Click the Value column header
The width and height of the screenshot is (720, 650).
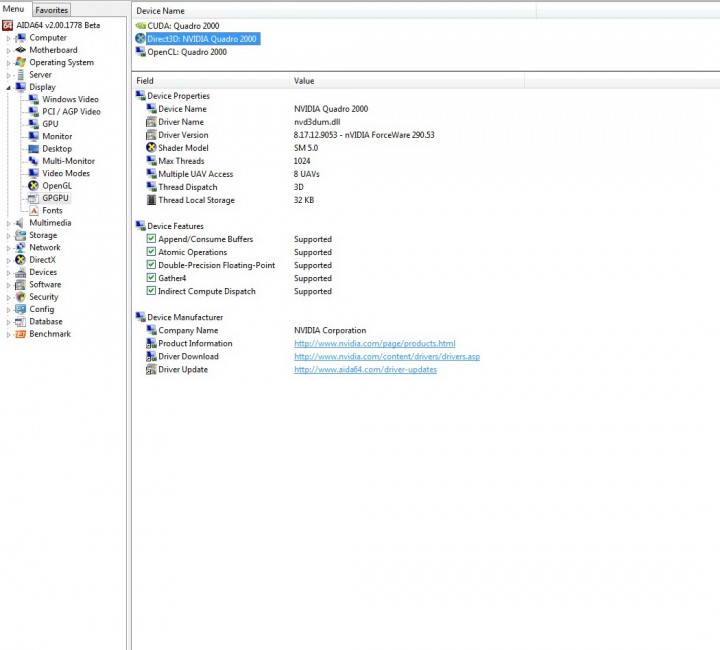[407, 81]
